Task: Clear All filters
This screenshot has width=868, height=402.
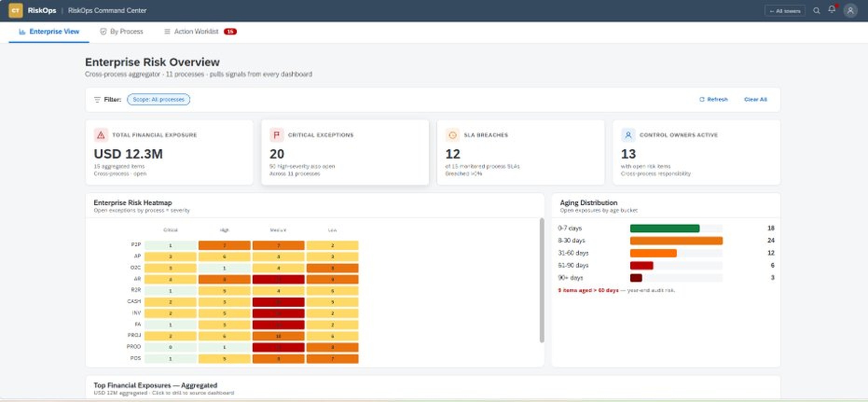Action: point(756,99)
